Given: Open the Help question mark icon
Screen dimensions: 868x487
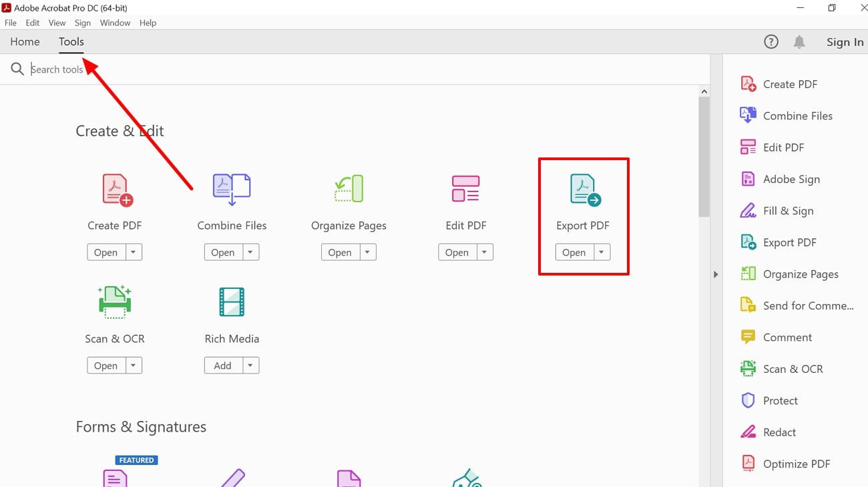Looking at the screenshot, I should 771,42.
